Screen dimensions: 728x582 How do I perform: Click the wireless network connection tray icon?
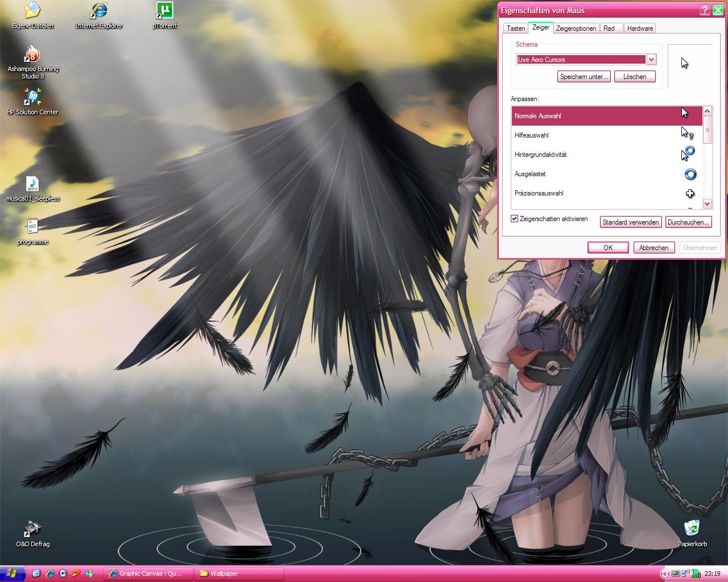[x=685, y=573]
